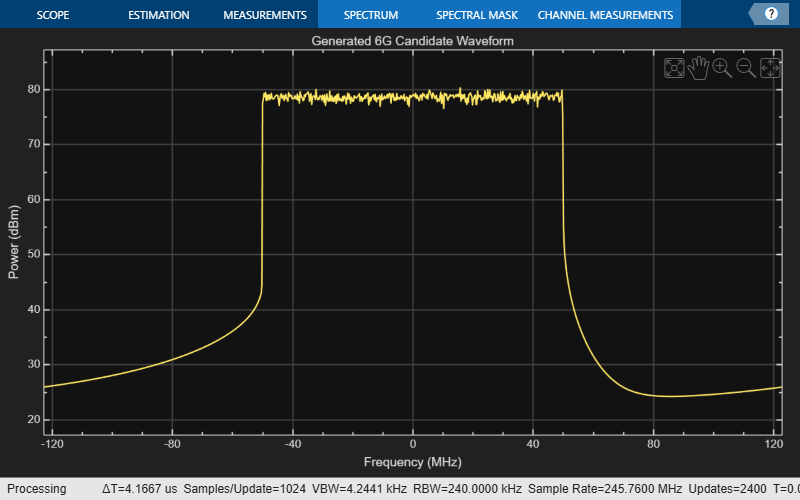Viewport: 800px width, 500px height.
Task: Click the Power (dBm) axis label
Action: coord(13,242)
